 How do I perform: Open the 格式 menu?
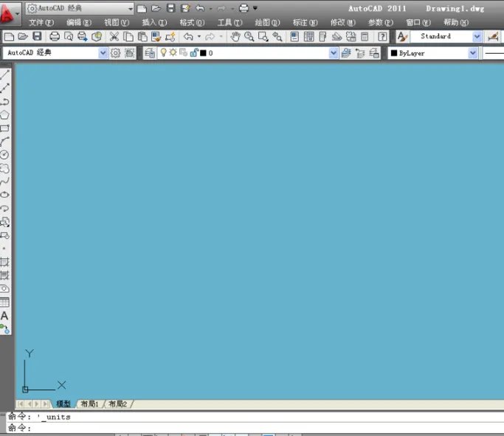click(x=191, y=23)
